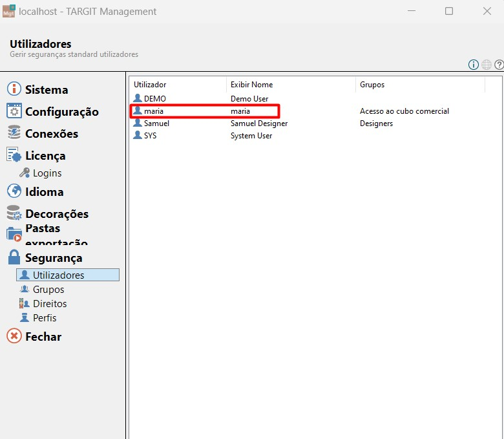Viewport: 504px width, 439px height.
Task: Click the Perfis profile icon
Action: click(25, 317)
